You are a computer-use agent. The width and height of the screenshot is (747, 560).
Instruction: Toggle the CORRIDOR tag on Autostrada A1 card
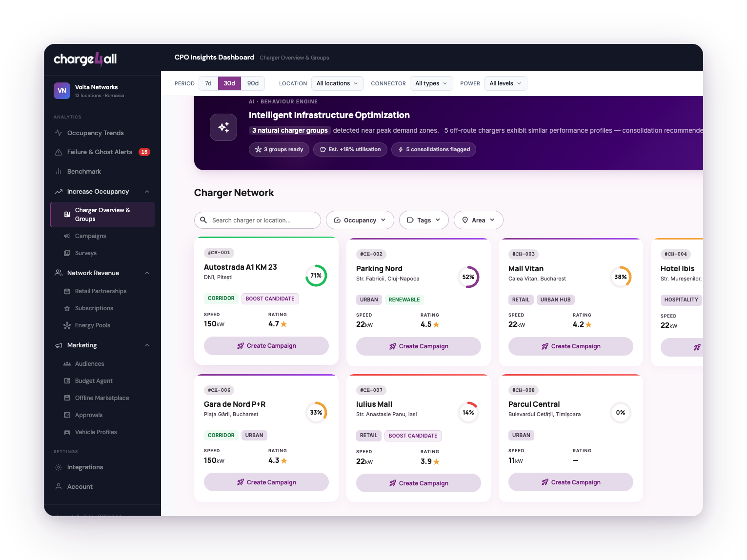point(221,299)
